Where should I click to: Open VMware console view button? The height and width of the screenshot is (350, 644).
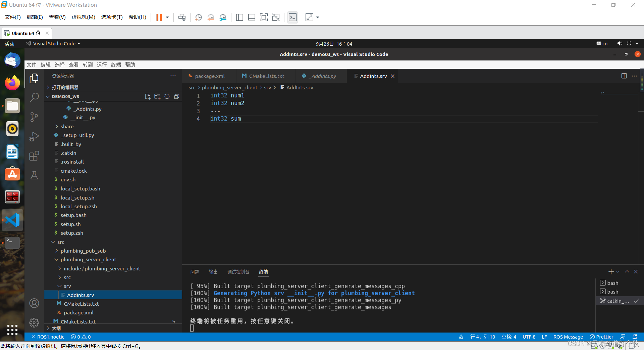(x=292, y=17)
